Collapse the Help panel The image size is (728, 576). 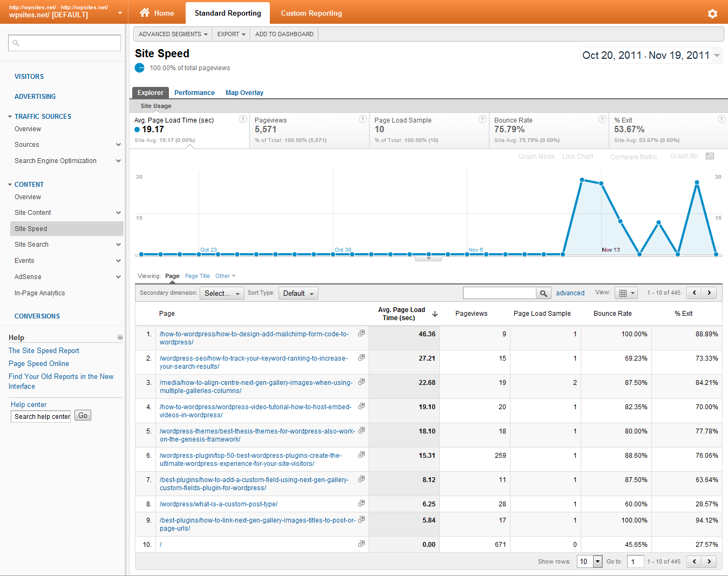point(120,337)
